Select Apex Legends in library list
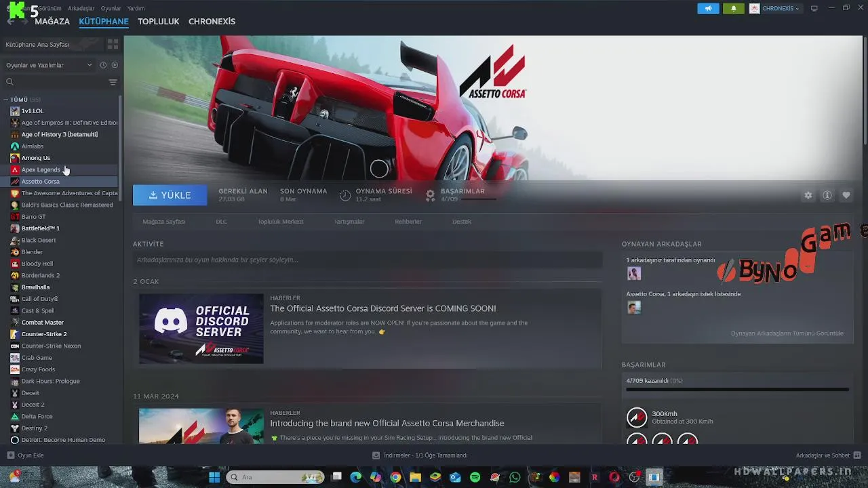Screen dimensions: 868x488 (41, 169)
